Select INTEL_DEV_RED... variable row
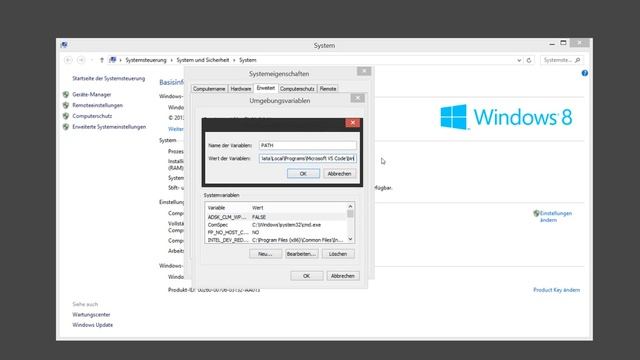The height and width of the screenshot is (360, 640). coord(276,240)
